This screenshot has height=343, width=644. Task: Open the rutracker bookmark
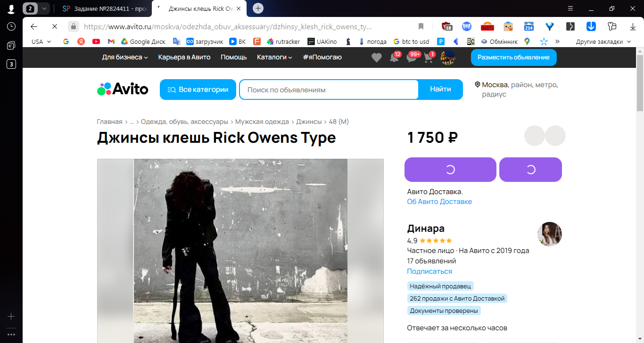[283, 41]
